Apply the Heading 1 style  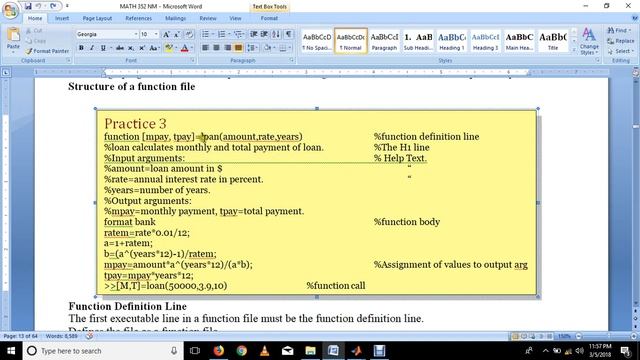coord(452,41)
